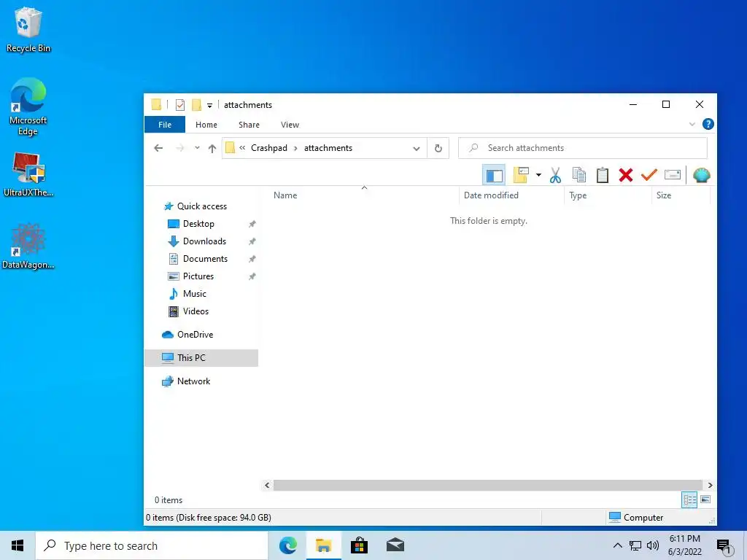Open recent locations dropdown arrow
Viewport: 747px width, 560px height.
click(197, 148)
